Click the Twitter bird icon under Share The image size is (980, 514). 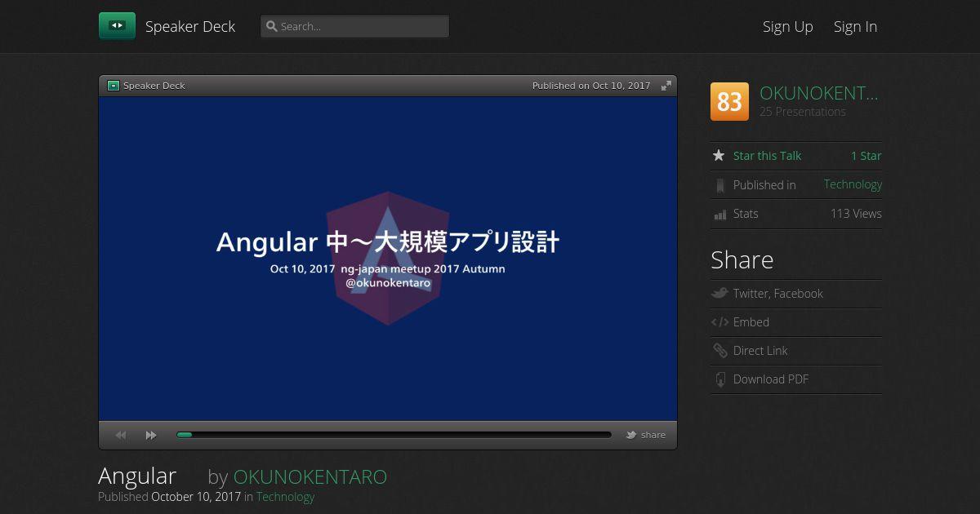click(x=719, y=293)
